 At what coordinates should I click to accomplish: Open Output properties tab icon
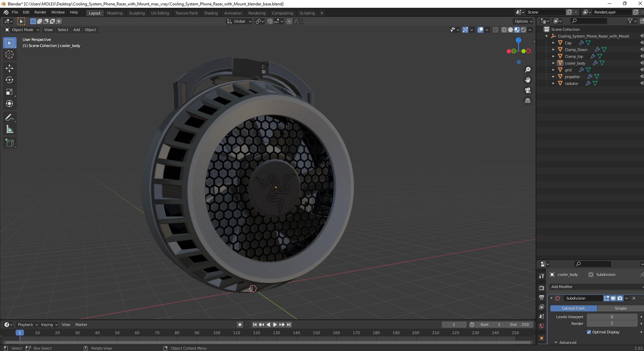(542, 298)
